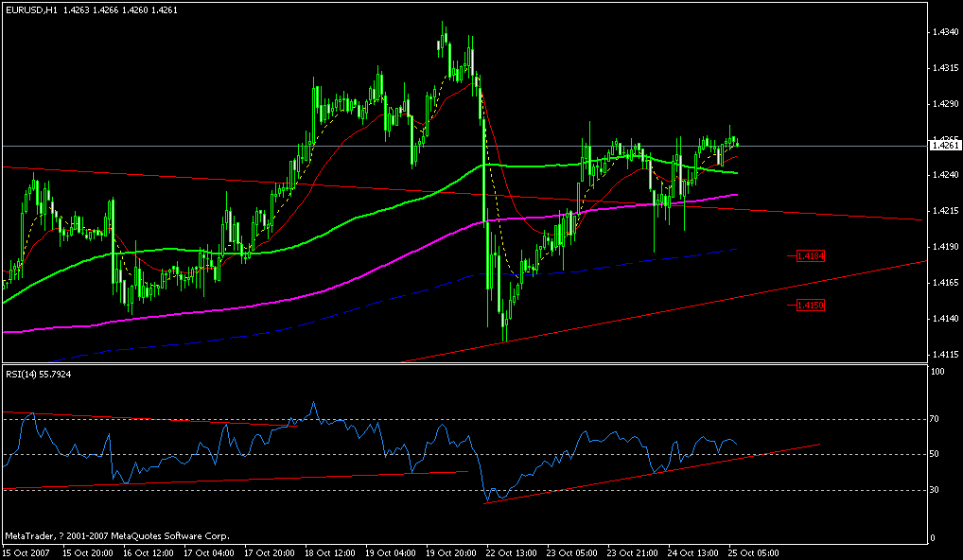Select the red 1.4184 price level label
The image size is (963, 560).
coord(810,256)
